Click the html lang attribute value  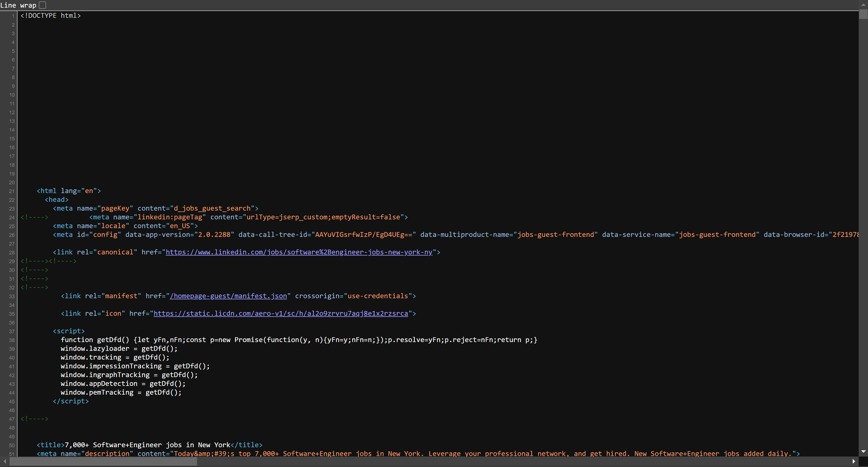89,191
